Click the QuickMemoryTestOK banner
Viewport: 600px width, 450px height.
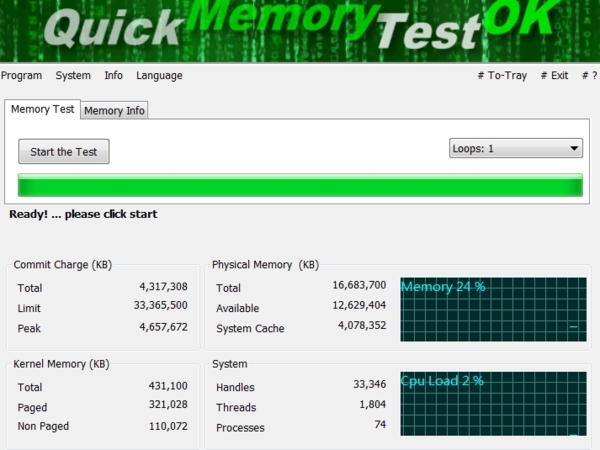(x=300, y=31)
